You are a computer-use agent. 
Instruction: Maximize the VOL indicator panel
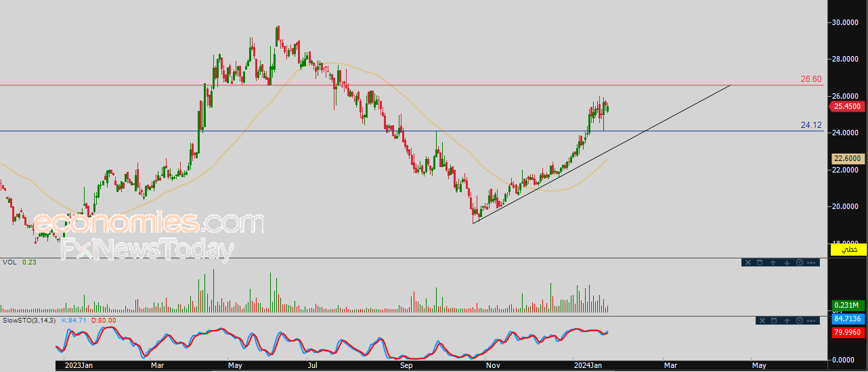pyautogui.click(x=760, y=262)
